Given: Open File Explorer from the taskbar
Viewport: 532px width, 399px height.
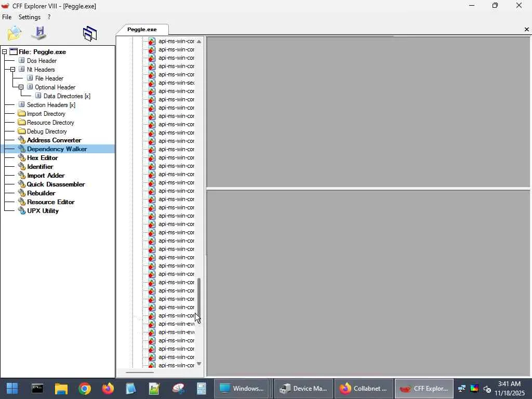Looking at the screenshot, I should [x=61, y=389].
